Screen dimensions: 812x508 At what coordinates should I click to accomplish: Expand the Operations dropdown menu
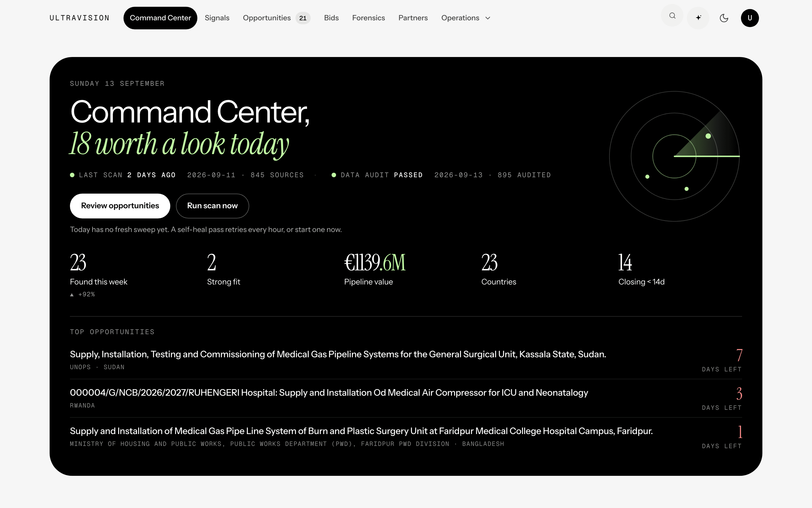tap(466, 18)
